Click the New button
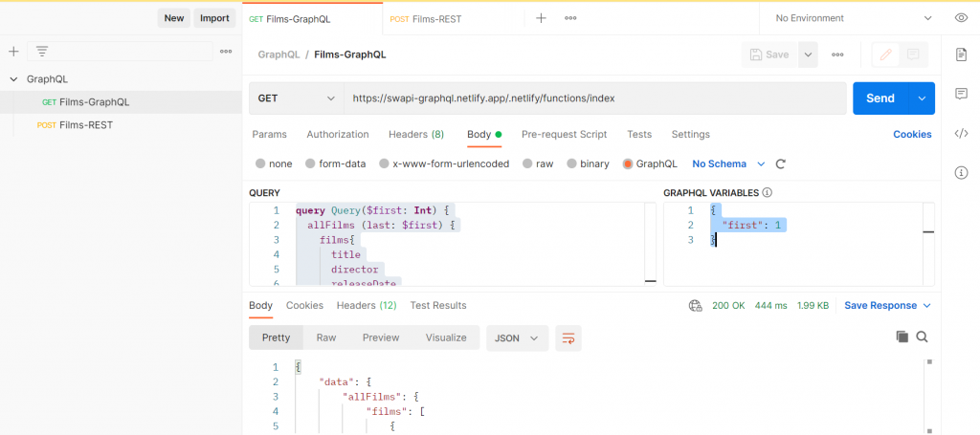980x435 pixels. coord(174,18)
